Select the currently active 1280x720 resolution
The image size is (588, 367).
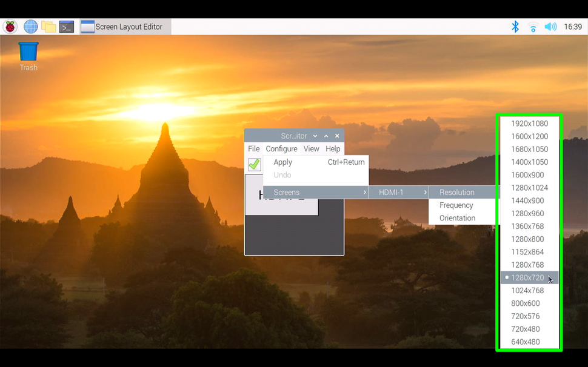point(529,277)
